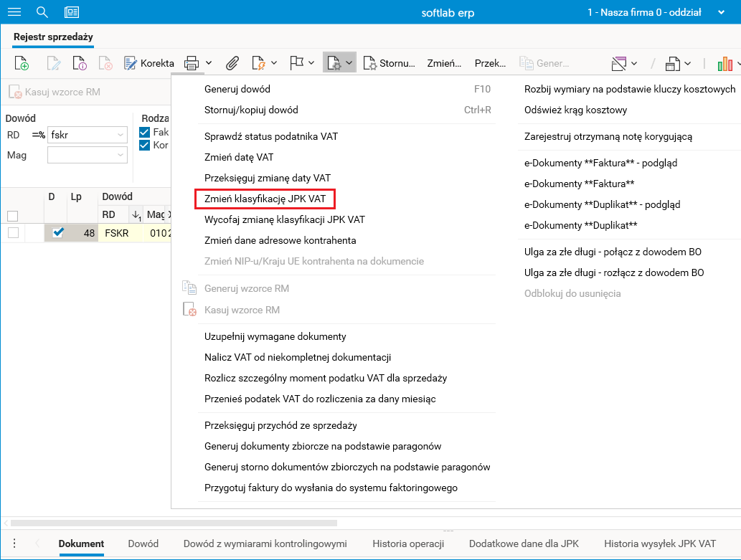This screenshot has width=741, height=560.
Task: Click the crossed-out view icon
Action: click(618, 63)
